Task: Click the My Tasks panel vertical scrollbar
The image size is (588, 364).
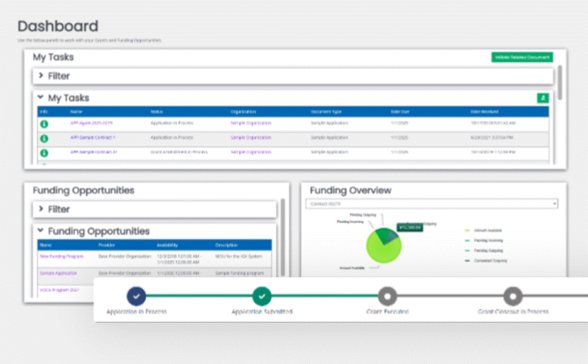Action: point(559,82)
